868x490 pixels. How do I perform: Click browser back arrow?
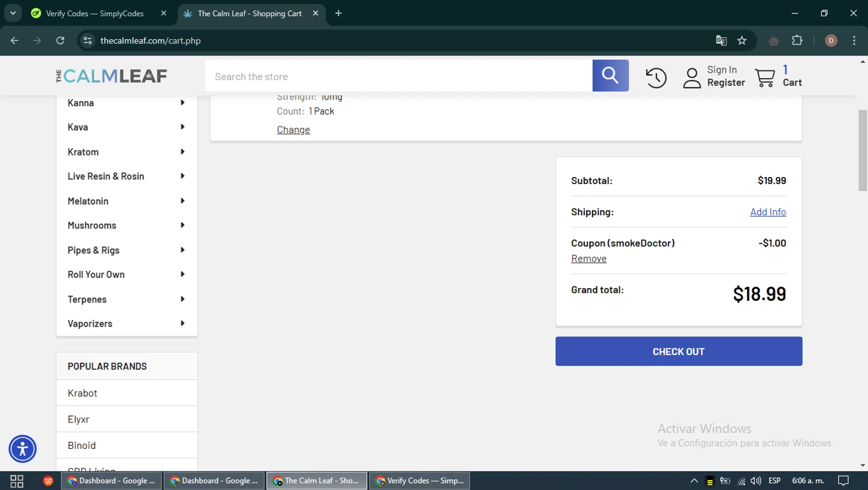pos(14,40)
